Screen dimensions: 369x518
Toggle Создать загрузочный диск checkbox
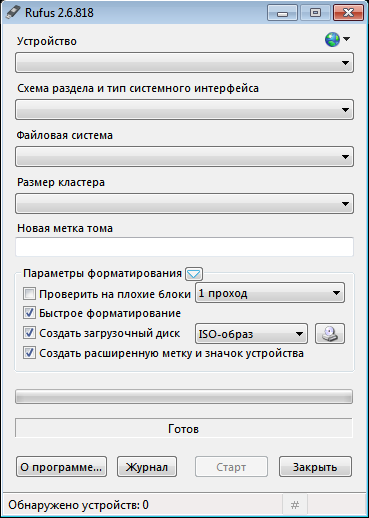point(29,333)
